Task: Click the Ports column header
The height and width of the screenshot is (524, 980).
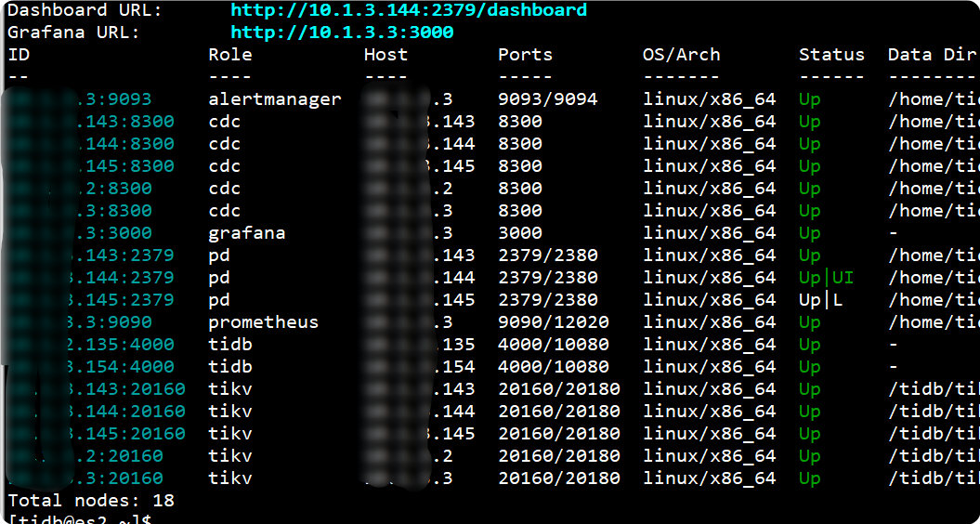Action: pos(525,55)
